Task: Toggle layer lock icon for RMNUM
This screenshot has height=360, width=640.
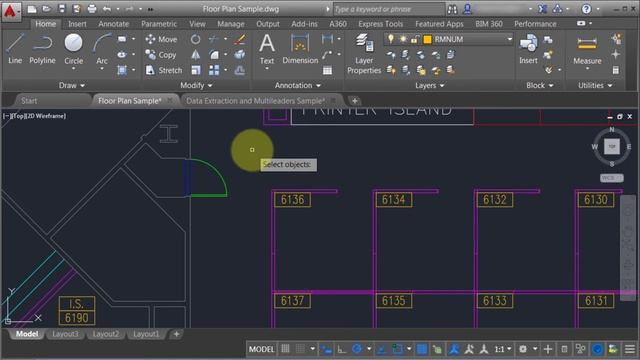Action: [415, 39]
